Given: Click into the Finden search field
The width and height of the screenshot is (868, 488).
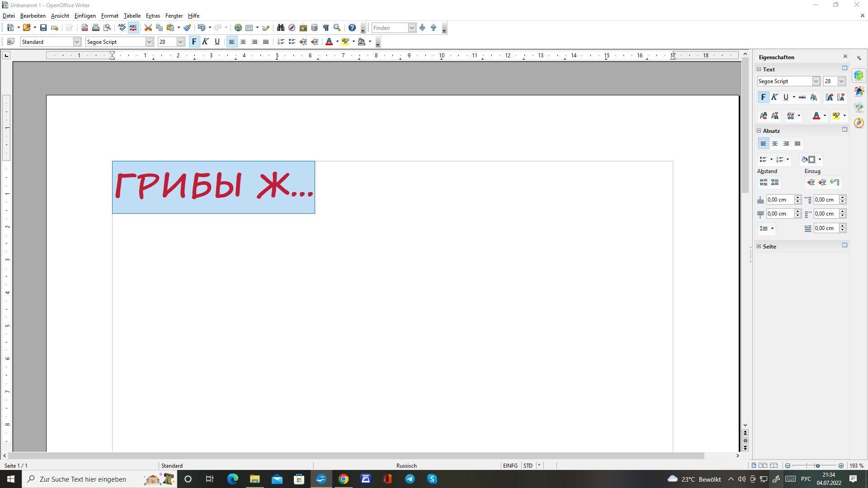Looking at the screenshot, I should (x=389, y=28).
